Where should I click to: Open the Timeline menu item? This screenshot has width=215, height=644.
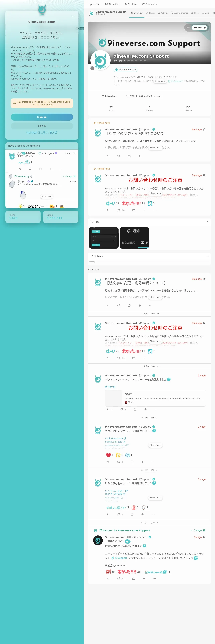112,4
